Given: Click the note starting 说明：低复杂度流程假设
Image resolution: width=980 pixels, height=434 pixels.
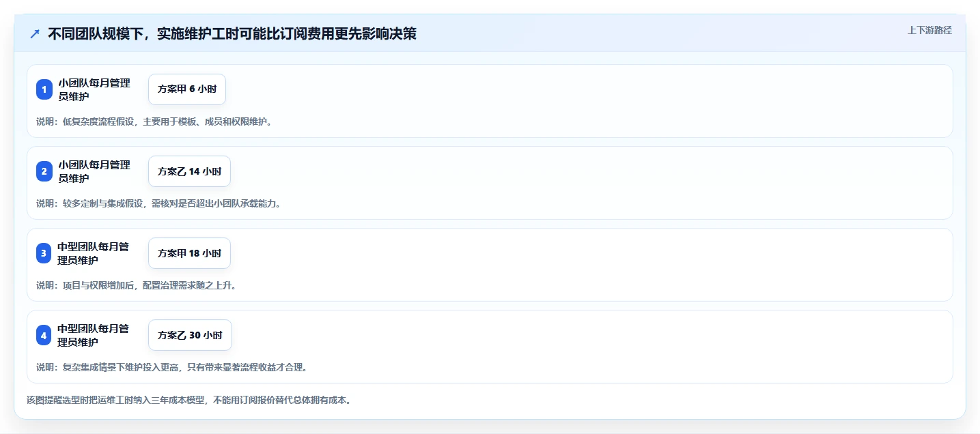Looking at the screenshot, I should coord(155,121).
